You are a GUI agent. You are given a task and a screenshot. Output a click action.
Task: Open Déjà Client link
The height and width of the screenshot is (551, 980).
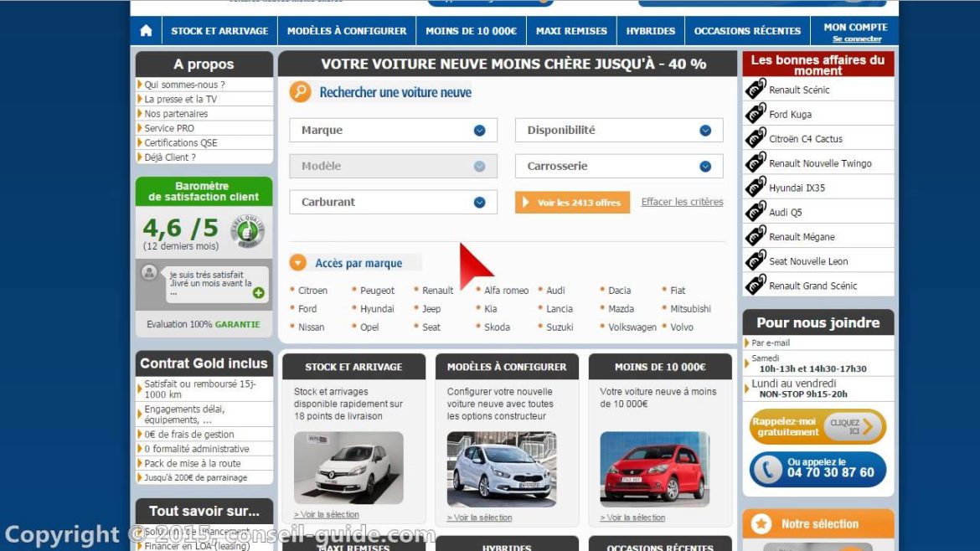tap(170, 157)
